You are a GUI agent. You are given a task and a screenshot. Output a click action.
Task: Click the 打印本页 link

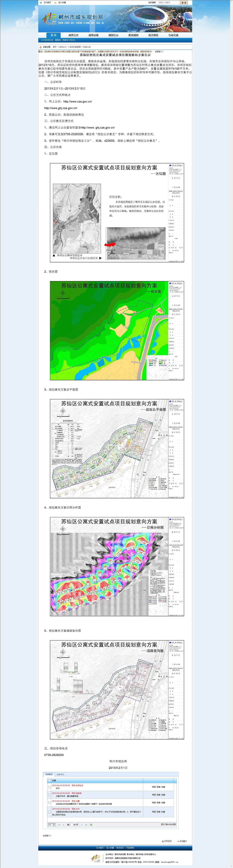click(x=168, y=841)
